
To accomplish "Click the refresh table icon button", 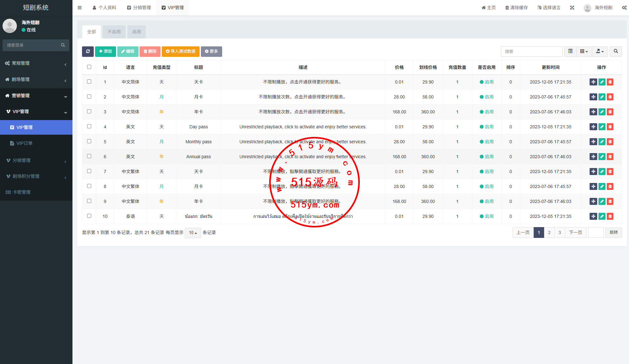I will (x=88, y=51).
